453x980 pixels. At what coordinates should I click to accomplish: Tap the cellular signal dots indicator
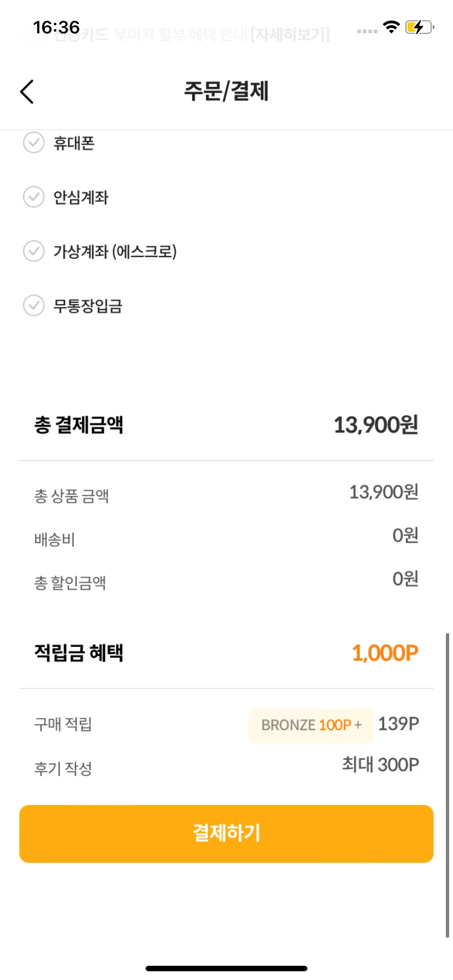(x=367, y=31)
